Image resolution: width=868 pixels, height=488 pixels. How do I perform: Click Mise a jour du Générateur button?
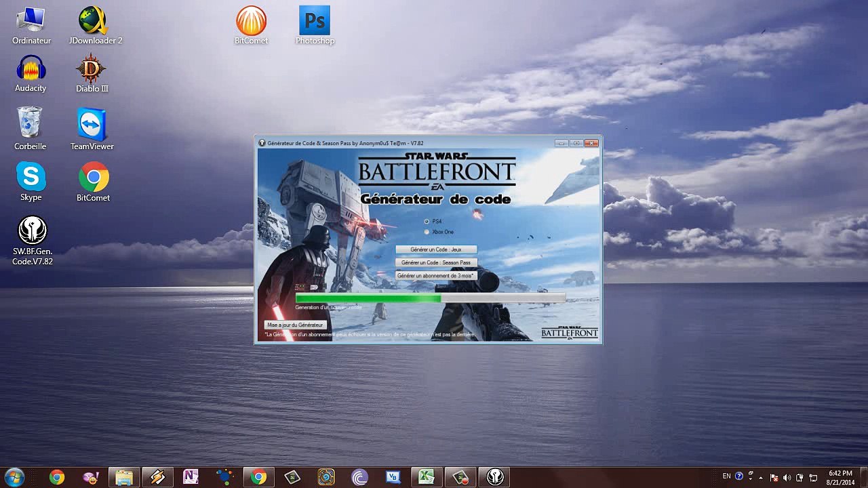click(295, 325)
